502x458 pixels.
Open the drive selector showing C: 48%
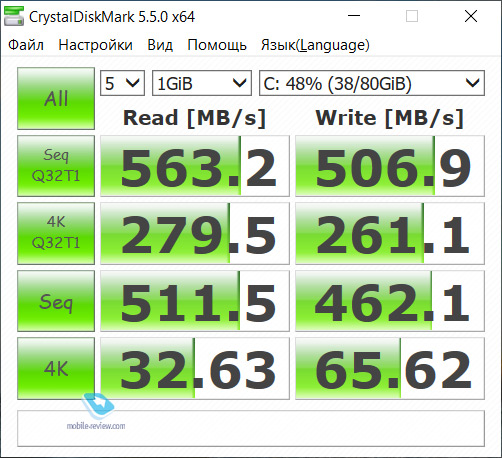tap(372, 83)
